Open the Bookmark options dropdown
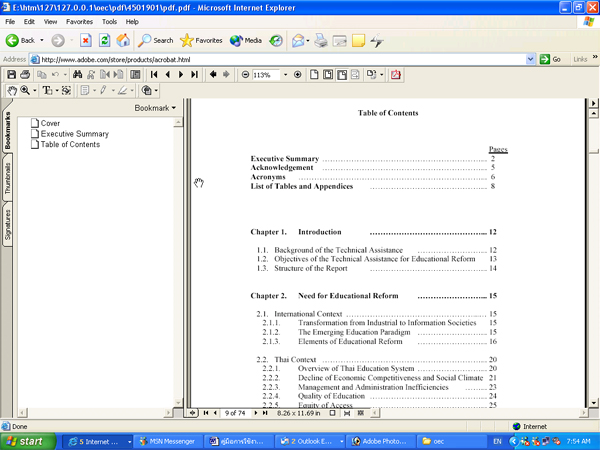 pos(155,108)
